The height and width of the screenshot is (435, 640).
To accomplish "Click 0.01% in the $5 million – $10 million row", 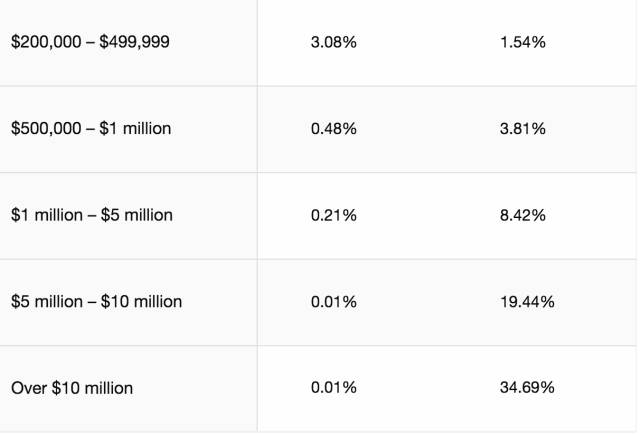I will (x=333, y=301).
